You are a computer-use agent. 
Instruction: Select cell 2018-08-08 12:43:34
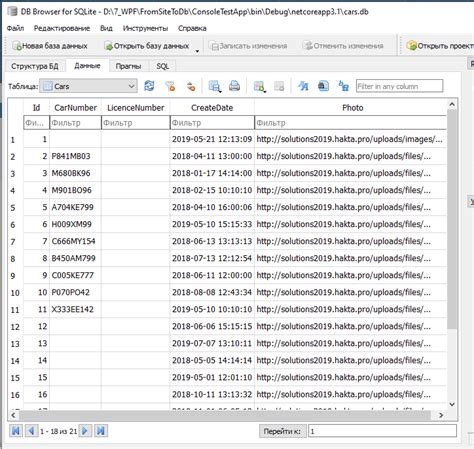(212, 292)
